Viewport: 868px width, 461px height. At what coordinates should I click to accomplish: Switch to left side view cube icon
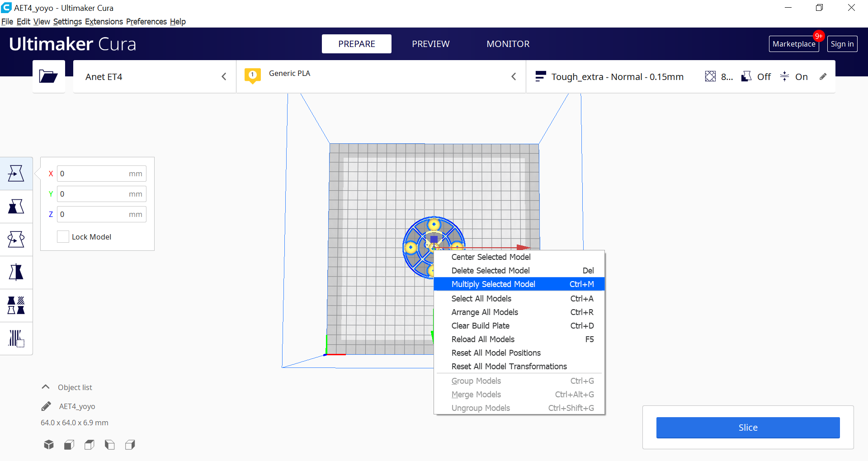(x=110, y=445)
